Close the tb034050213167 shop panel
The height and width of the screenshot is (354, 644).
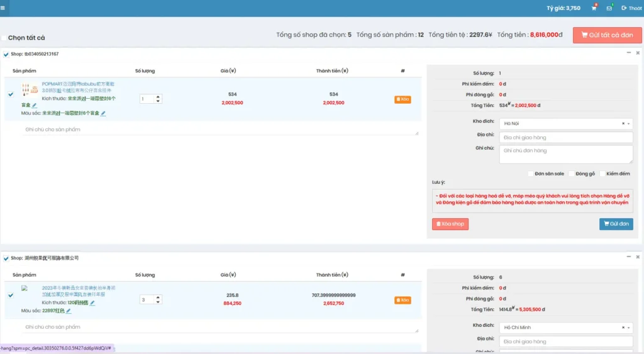tap(638, 53)
